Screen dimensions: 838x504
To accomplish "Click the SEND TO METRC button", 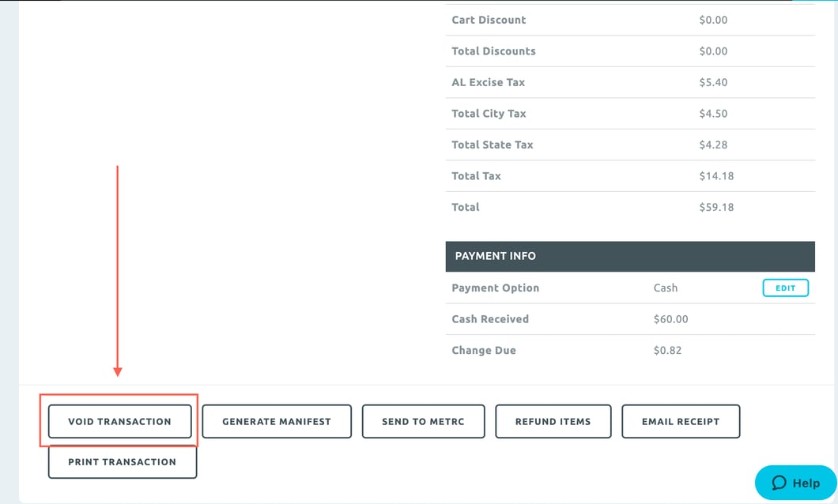I will coord(423,421).
